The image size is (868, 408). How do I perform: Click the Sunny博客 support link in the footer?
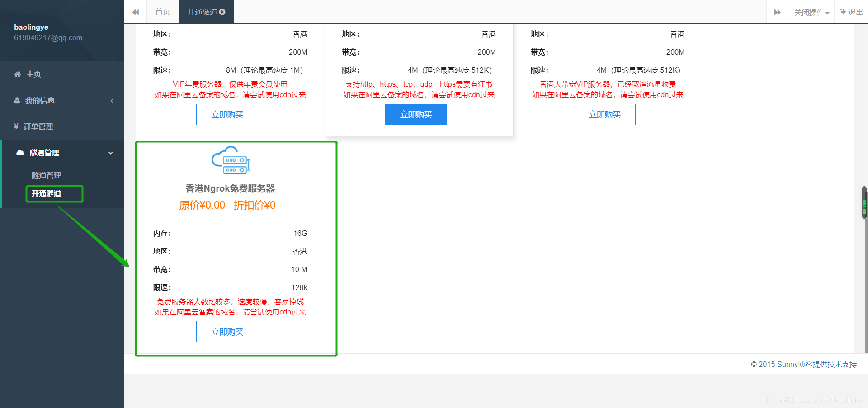tap(816, 364)
